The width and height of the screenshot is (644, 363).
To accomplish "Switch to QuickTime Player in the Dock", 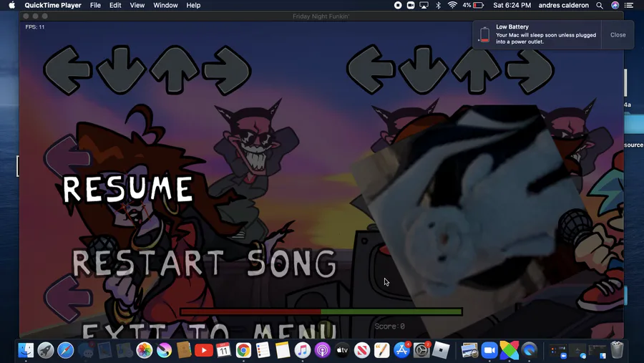I will pos(530,350).
